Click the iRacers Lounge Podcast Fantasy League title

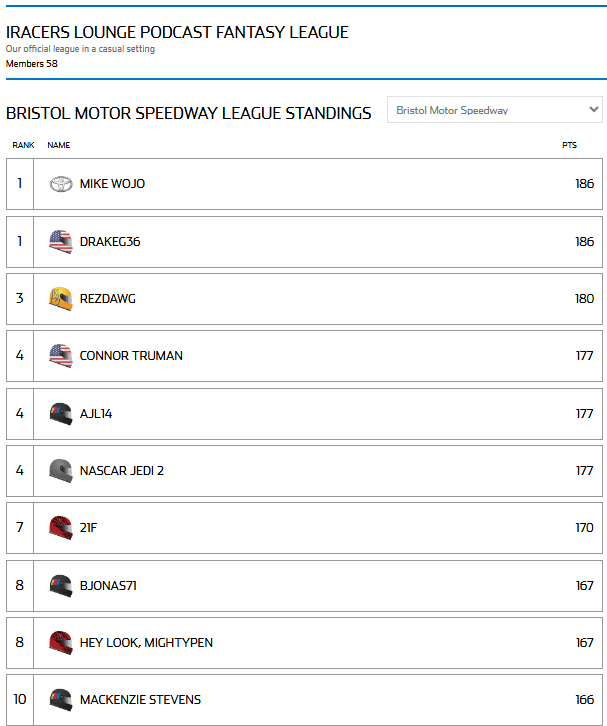[177, 32]
